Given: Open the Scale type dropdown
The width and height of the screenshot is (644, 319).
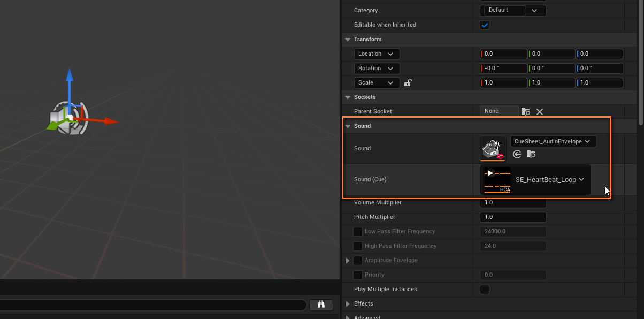Looking at the screenshot, I should pyautogui.click(x=377, y=83).
